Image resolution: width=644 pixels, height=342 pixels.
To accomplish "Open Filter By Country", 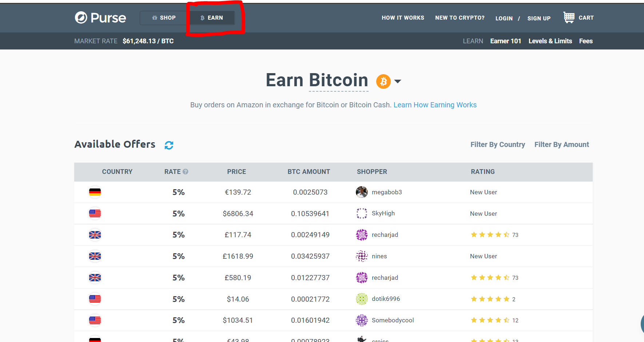I will [497, 144].
